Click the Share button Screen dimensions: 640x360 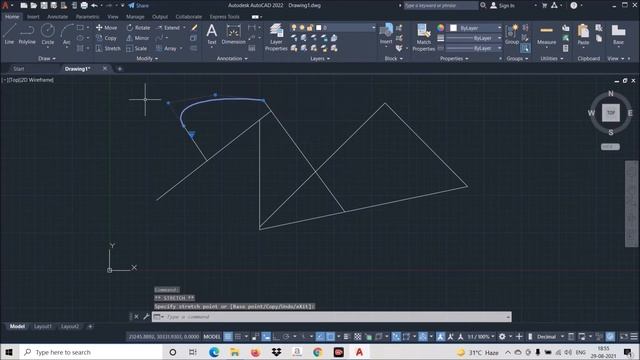[x=138, y=5]
